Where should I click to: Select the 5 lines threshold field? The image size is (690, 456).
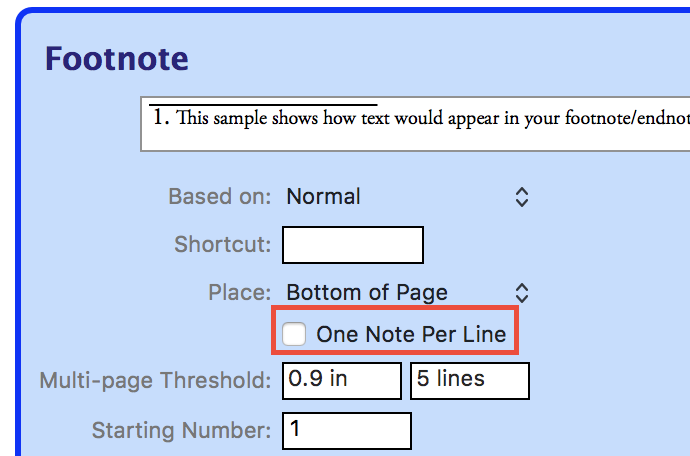(x=469, y=380)
